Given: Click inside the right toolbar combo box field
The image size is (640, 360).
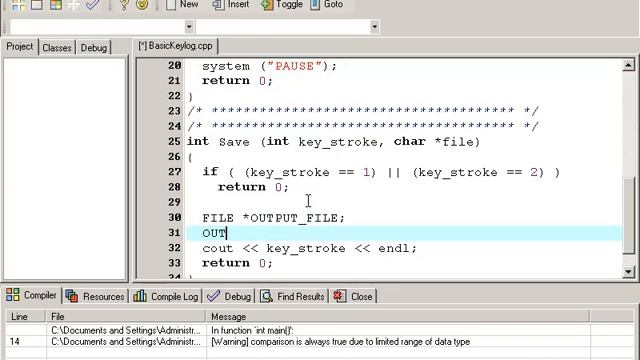Looking at the screenshot, I should (283, 27).
